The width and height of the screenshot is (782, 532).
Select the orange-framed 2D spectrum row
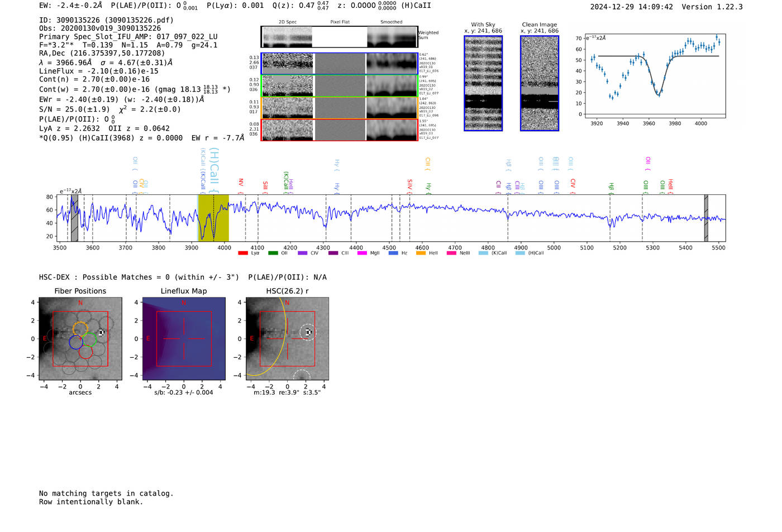pyautogui.click(x=339, y=108)
